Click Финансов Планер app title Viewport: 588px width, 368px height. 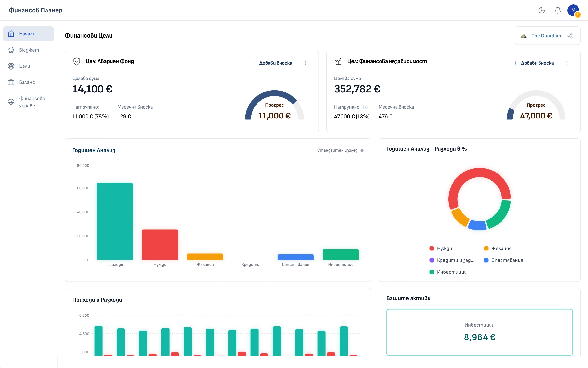36,10
